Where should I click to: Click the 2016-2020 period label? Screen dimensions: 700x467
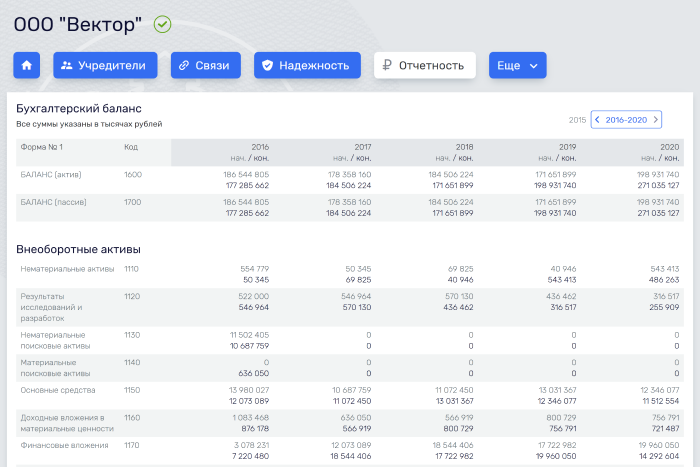tap(626, 120)
